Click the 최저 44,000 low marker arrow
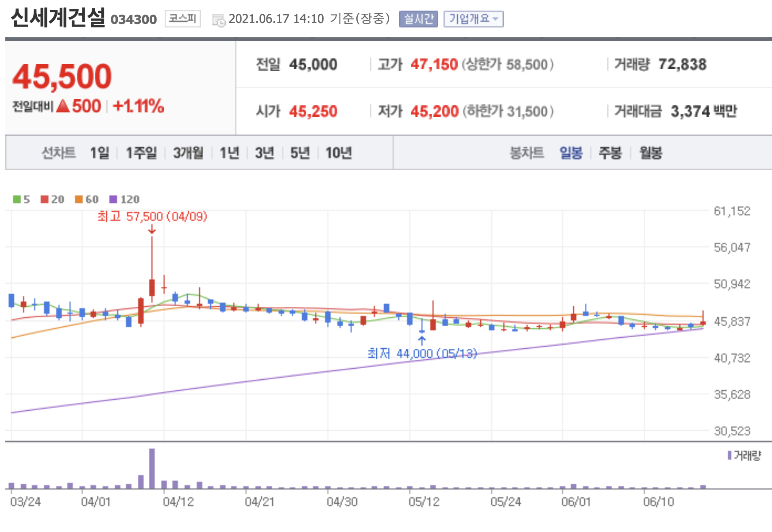This screenshot has width=772, height=532. point(422,340)
